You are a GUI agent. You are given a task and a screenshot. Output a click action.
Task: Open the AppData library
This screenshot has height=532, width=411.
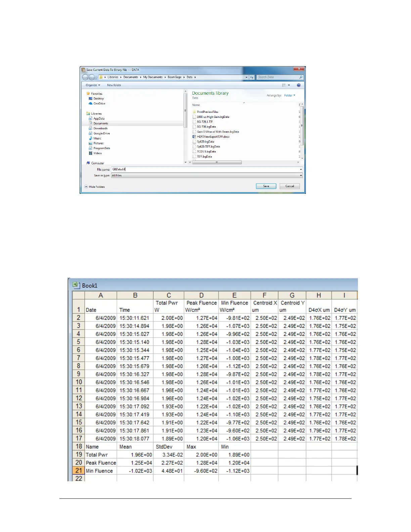coord(99,119)
